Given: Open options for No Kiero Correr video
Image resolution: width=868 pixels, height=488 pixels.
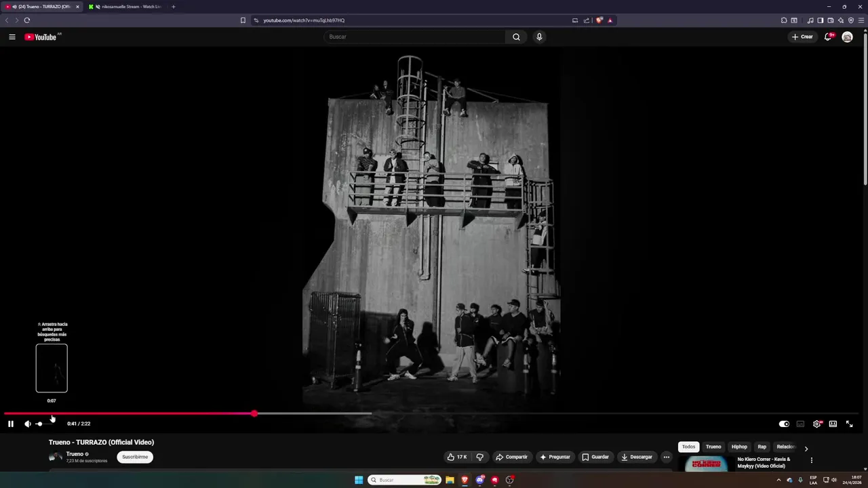Looking at the screenshot, I should point(811,461).
